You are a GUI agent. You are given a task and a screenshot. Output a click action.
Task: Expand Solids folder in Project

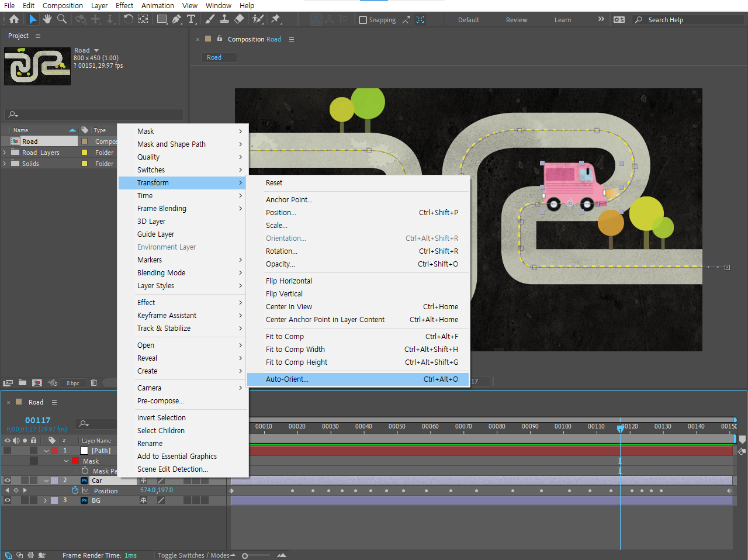click(5, 164)
